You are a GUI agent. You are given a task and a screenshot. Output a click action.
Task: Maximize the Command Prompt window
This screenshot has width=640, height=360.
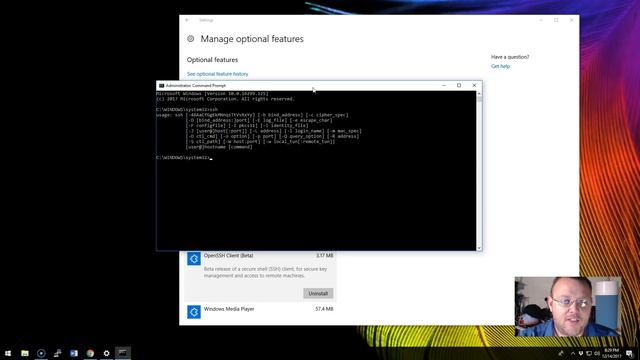click(459, 86)
